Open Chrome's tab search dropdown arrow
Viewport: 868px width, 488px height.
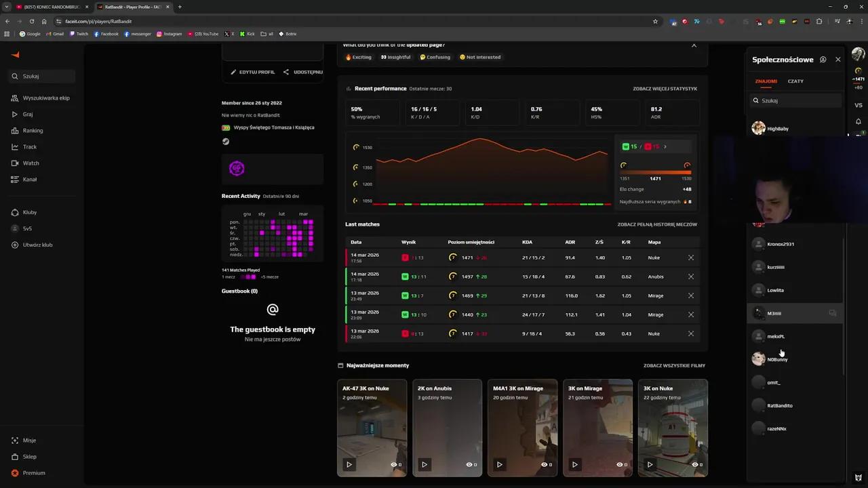pos(6,7)
